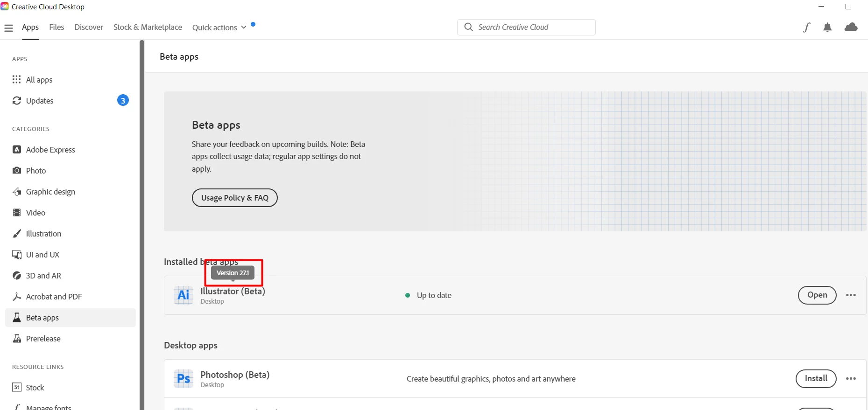Open the notifications bell icon
This screenshot has width=868, height=410.
coord(827,28)
